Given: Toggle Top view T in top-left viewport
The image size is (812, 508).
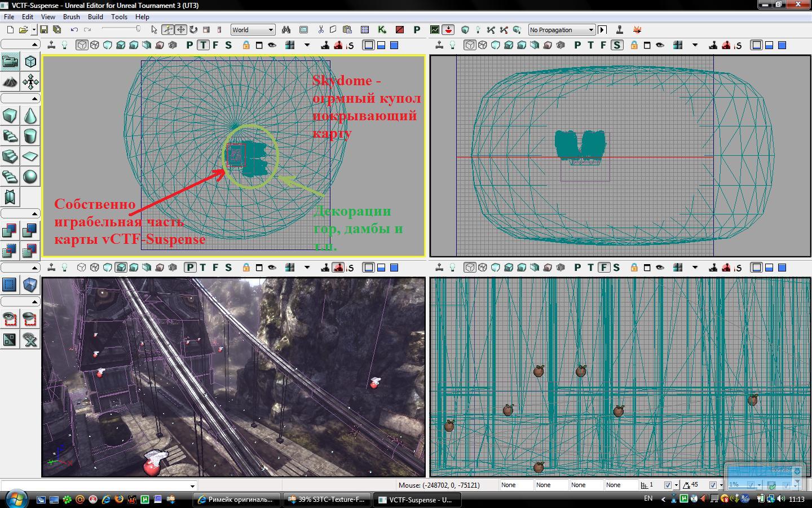Looking at the screenshot, I should point(203,45).
